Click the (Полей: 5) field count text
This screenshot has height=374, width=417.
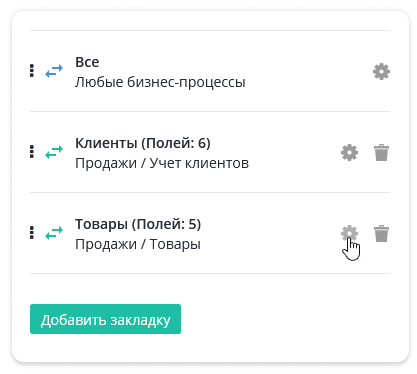point(166,224)
